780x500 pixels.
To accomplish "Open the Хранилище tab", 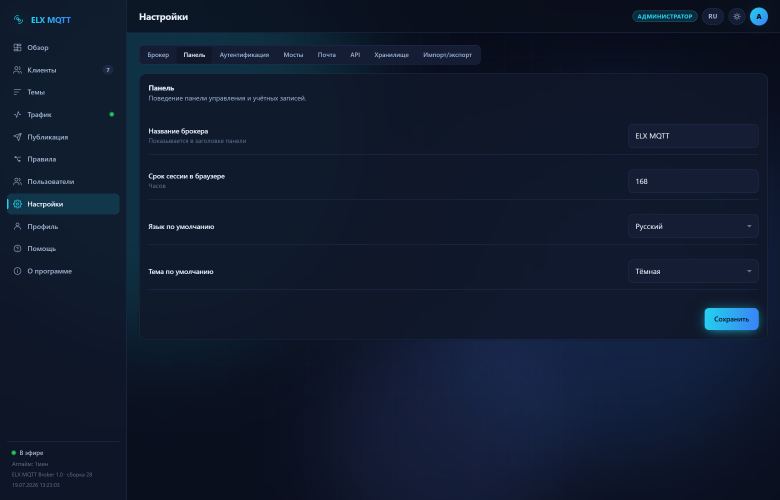I will 391,55.
